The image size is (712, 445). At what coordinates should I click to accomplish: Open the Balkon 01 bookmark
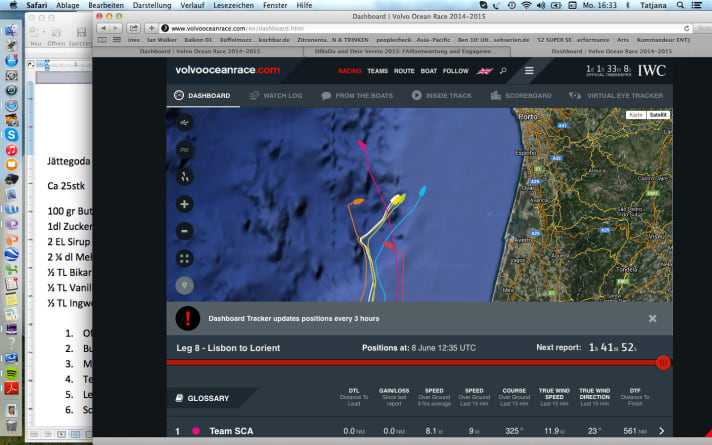tap(198, 40)
